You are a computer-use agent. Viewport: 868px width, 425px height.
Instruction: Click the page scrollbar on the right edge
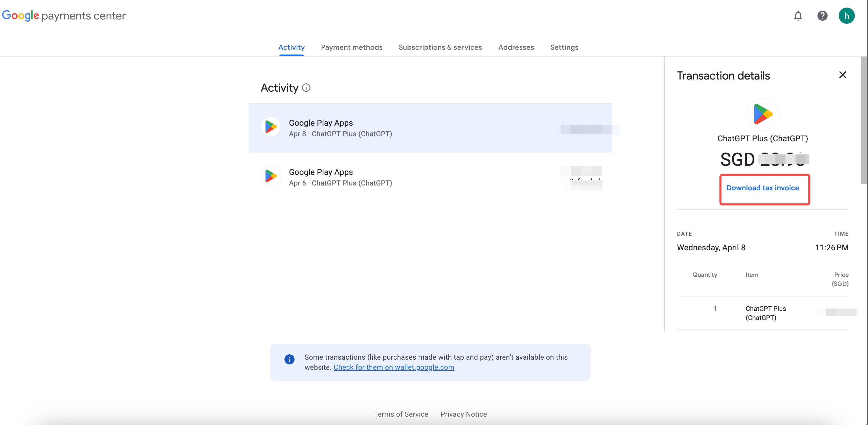pos(864,120)
